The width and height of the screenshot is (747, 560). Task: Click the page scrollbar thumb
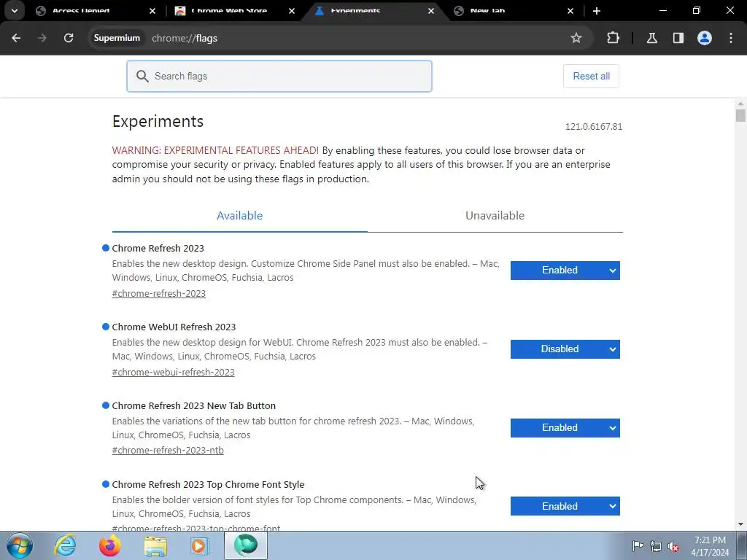(x=740, y=116)
